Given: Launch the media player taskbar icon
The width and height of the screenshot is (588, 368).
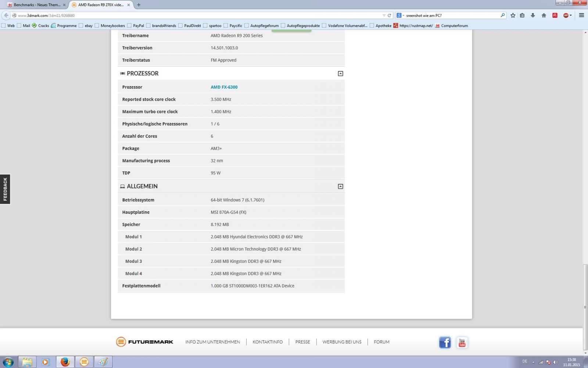Looking at the screenshot, I should pos(46,362).
